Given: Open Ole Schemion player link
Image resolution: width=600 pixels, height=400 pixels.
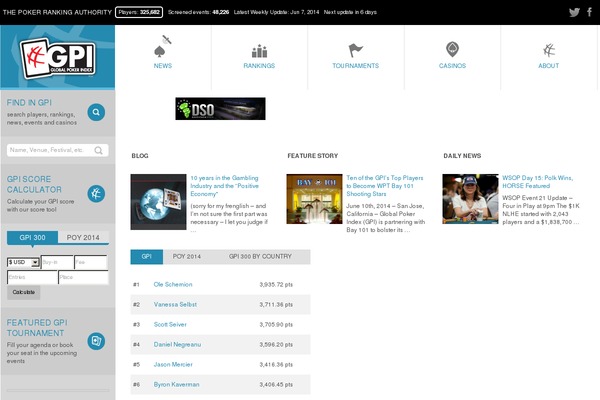Looking at the screenshot, I should point(173,284).
